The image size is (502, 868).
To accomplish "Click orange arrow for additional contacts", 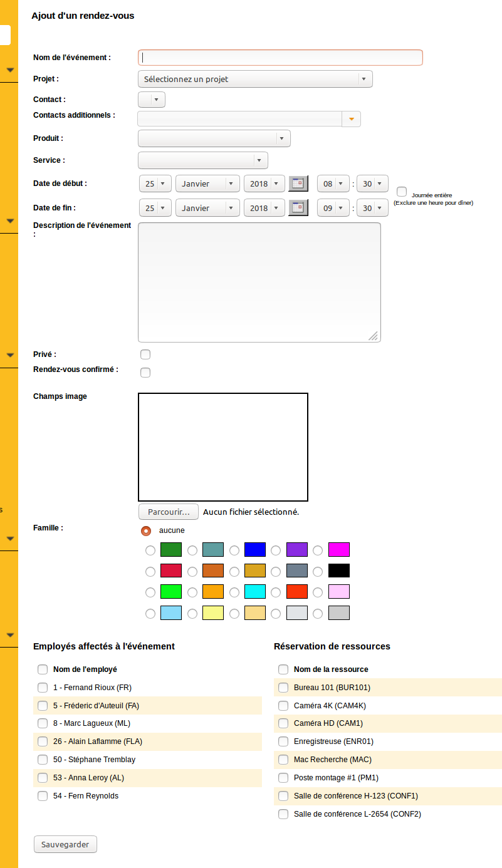I will click(352, 119).
